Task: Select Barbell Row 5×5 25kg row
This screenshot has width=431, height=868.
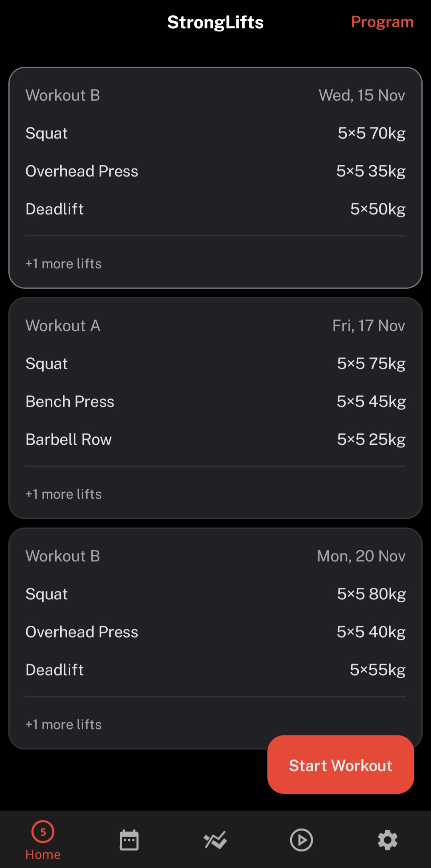Action: click(215, 440)
